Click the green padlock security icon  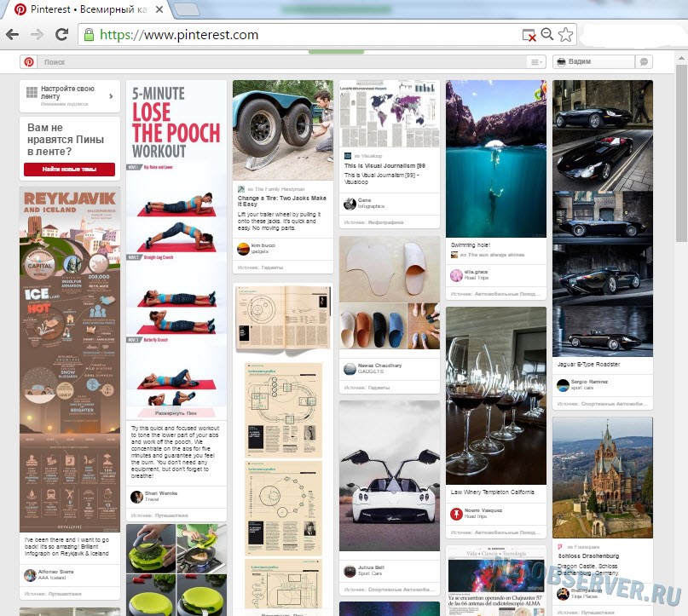pyautogui.click(x=89, y=35)
